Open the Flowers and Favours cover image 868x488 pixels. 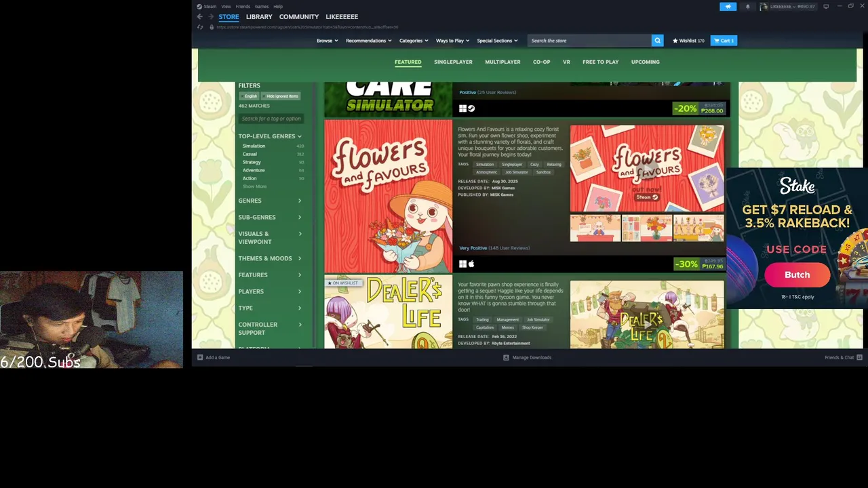click(388, 197)
